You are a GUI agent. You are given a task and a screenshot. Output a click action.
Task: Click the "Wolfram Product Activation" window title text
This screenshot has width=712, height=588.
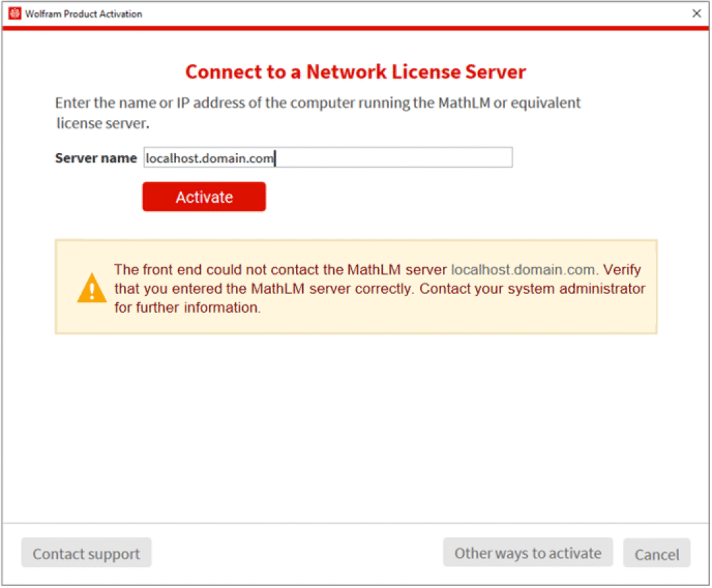[x=83, y=14]
